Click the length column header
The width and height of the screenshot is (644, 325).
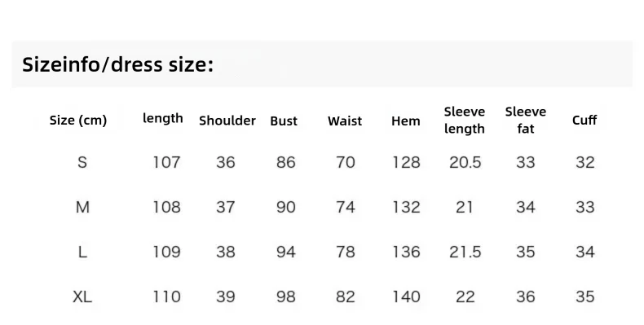[x=163, y=118]
